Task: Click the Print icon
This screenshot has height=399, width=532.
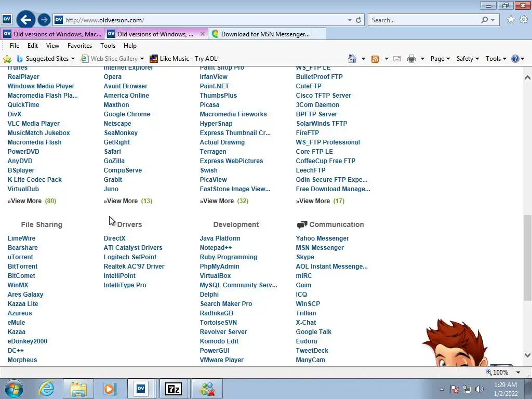Action: click(411, 59)
